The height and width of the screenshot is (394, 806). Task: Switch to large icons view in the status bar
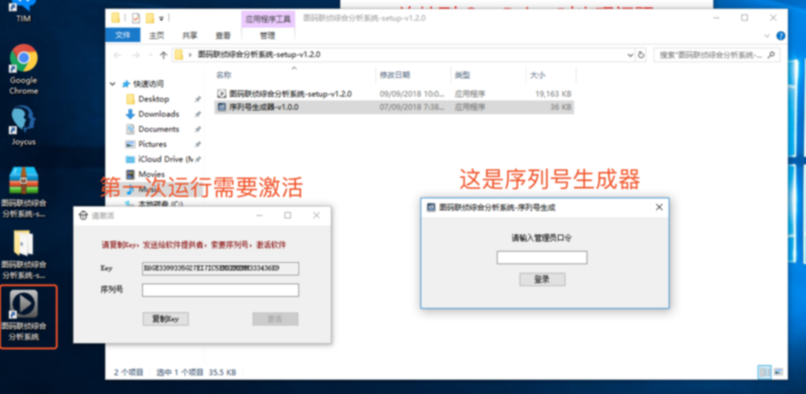pyautogui.click(x=779, y=372)
